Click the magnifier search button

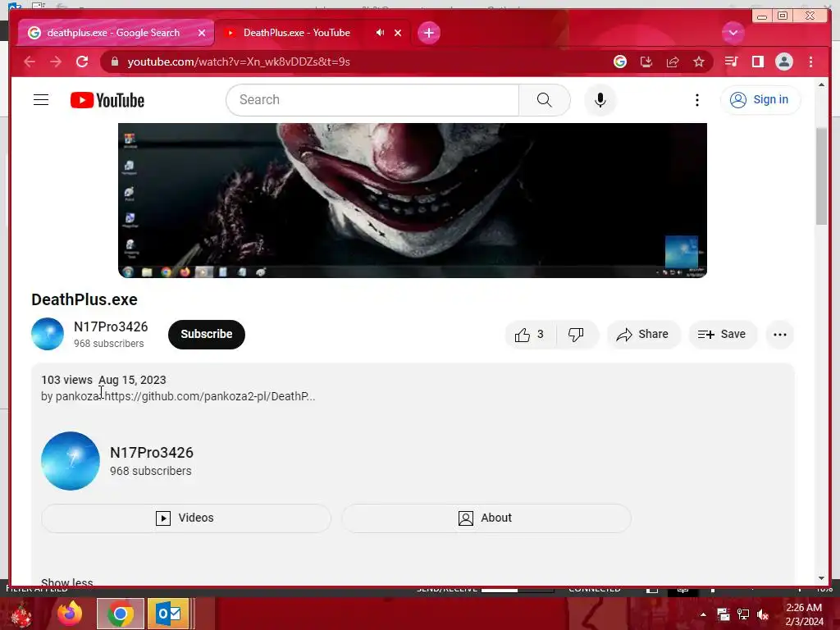(x=545, y=100)
